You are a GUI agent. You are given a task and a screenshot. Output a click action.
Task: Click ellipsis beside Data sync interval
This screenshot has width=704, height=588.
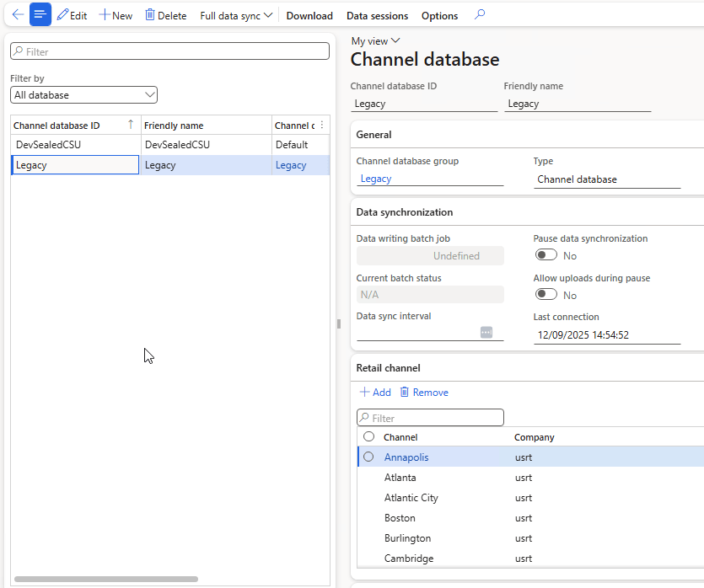[486, 333]
